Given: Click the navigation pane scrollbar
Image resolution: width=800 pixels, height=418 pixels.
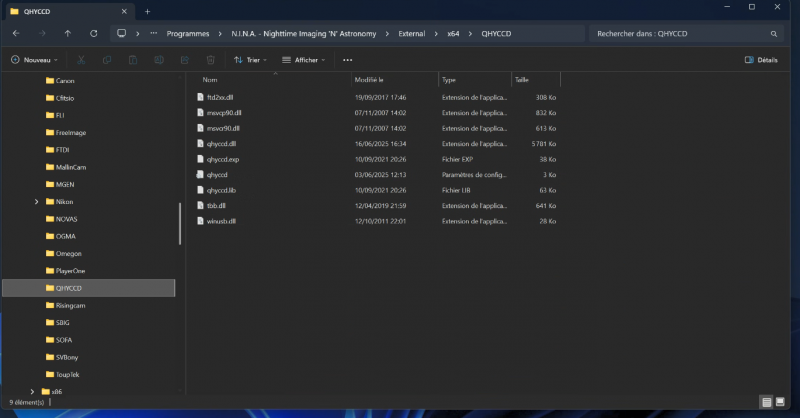Looking at the screenshot, I should pos(180,224).
